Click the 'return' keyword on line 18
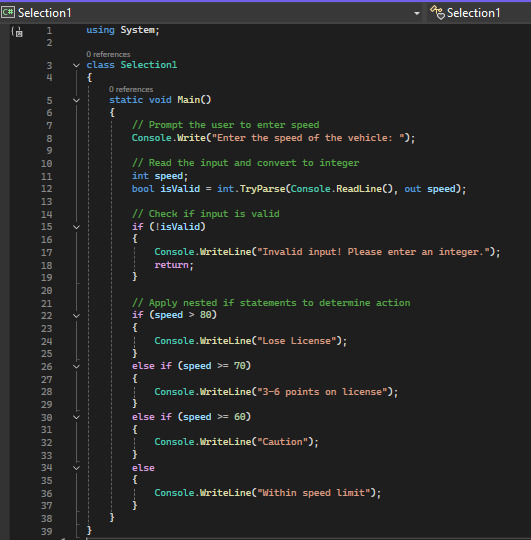 171,265
